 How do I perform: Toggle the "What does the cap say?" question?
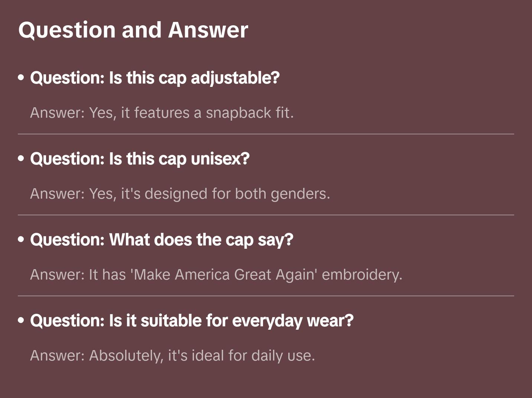(x=162, y=240)
